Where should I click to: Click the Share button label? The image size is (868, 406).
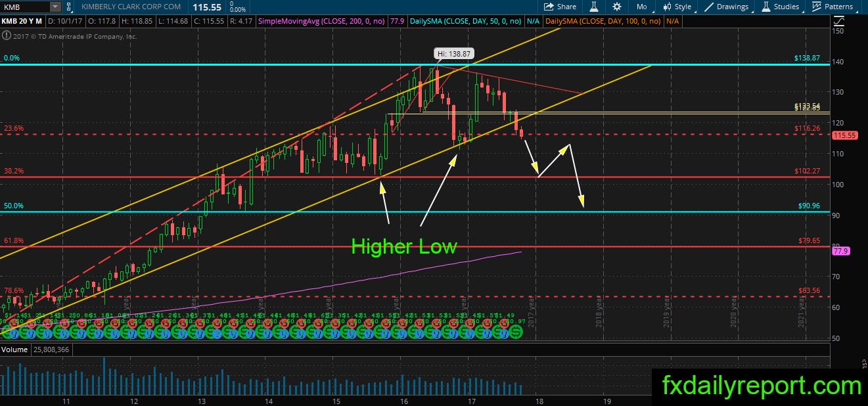pyautogui.click(x=566, y=7)
